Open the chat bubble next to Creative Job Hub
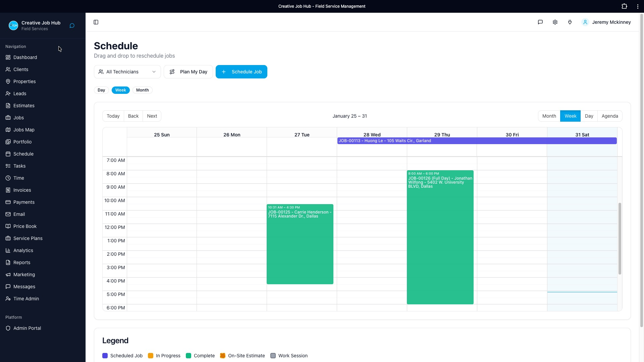 tap(71, 25)
